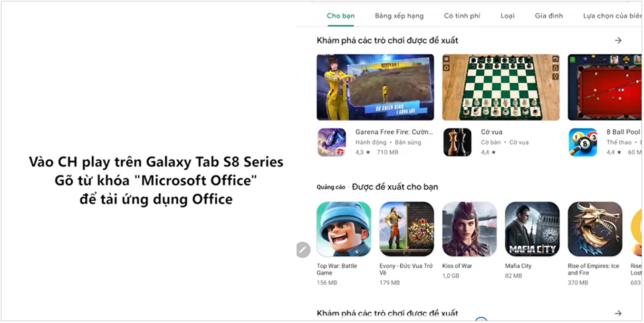Open the Evony - Đức Vua Trở Về icon
The height and width of the screenshot is (323, 644).
[x=406, y=229]
